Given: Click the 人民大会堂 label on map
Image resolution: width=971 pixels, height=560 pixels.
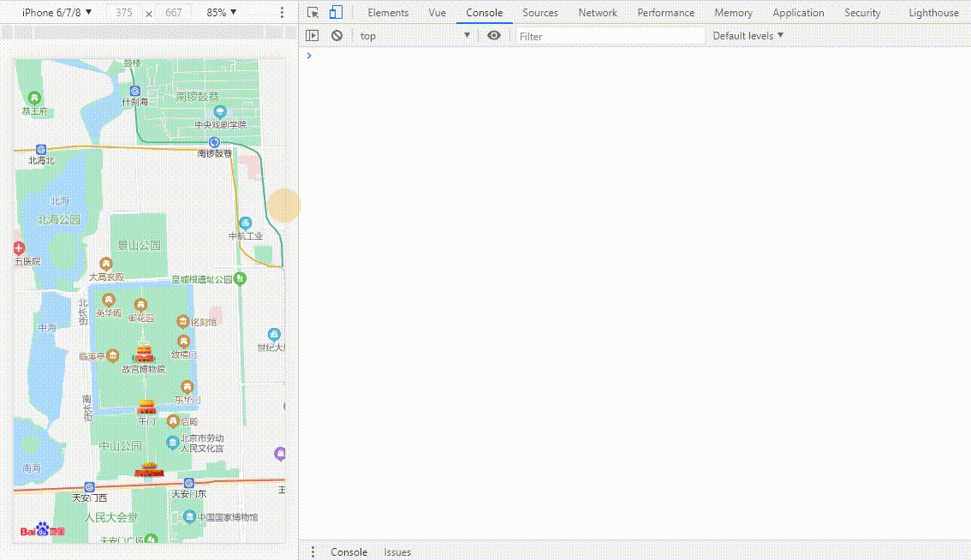Looking at the screenshot, I should pos(111,517).
